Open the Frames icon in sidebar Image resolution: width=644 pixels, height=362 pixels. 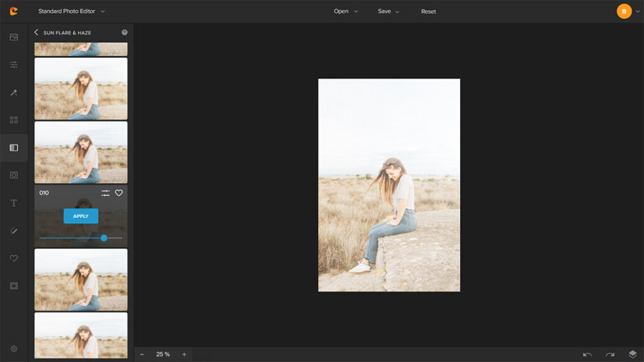point(14,286)
